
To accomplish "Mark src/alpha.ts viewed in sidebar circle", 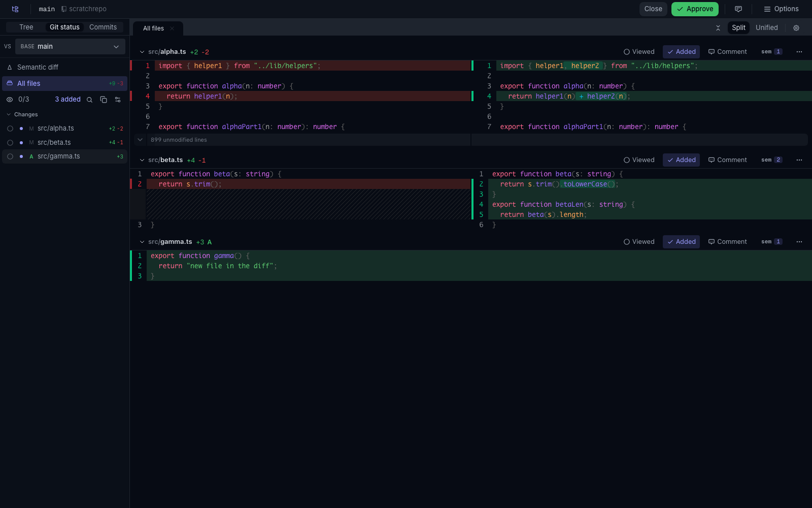I will (10, 129).
